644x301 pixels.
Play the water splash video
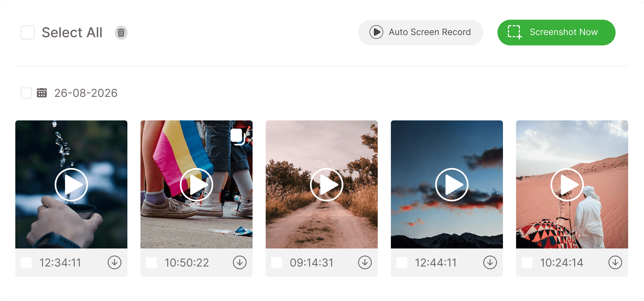[x=71, y=185]
